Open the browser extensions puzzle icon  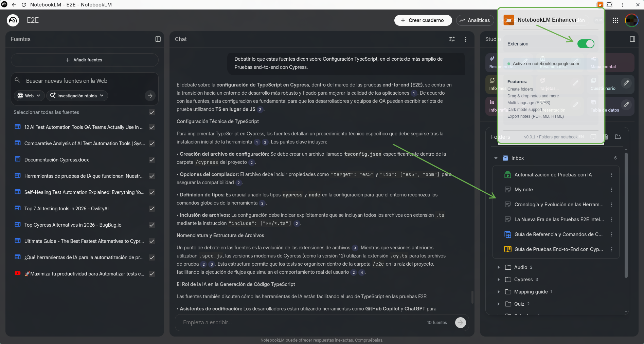(x=609, y=5)
